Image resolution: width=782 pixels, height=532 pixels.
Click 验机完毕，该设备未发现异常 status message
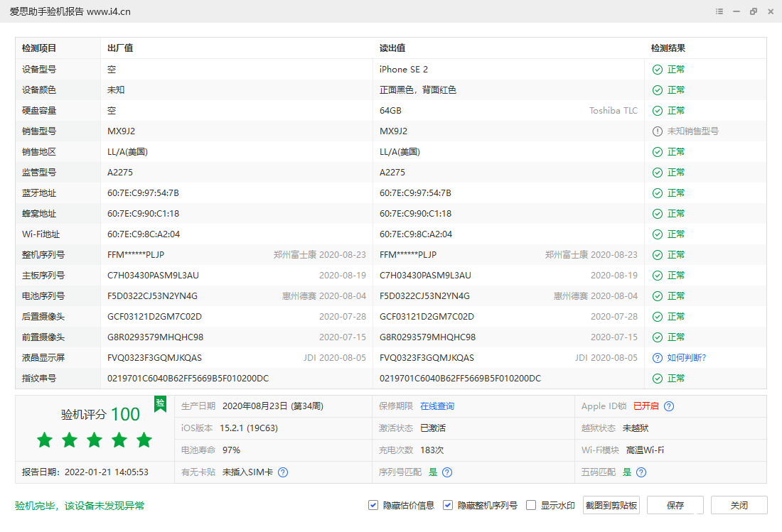pos(80,506)
